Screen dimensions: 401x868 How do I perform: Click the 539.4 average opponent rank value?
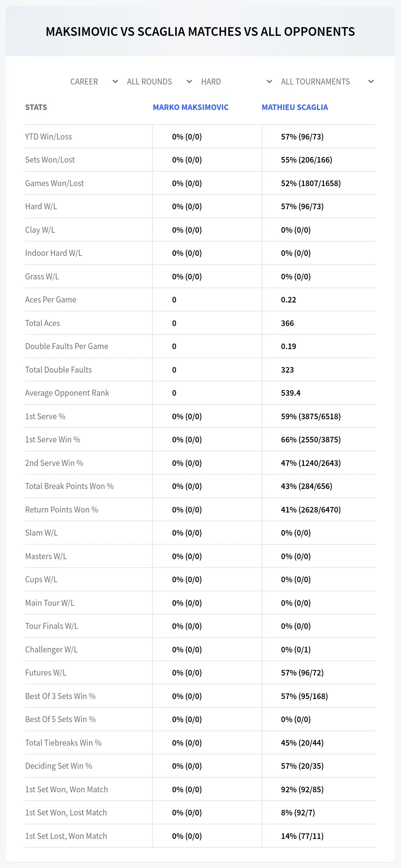tap(291, 393)
